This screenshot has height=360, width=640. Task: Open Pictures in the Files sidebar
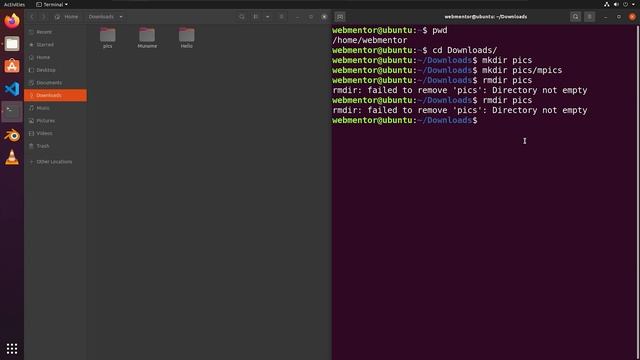point(56,120)
